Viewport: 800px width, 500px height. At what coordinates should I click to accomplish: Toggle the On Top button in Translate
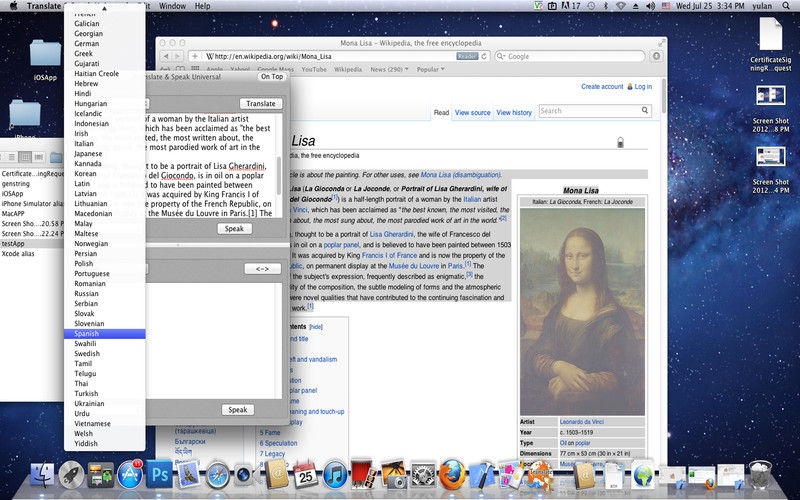[272, 77]
